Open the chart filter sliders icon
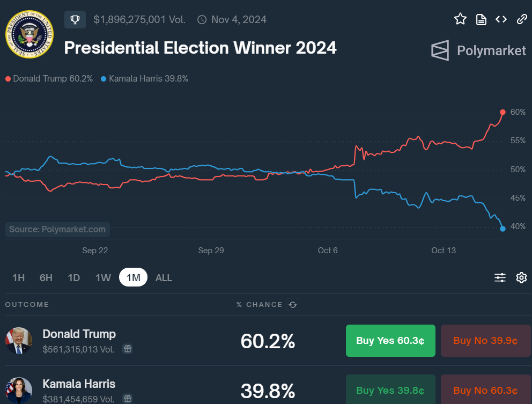The width and height of the screenshot is (532, 404). [x=499, y=277]
